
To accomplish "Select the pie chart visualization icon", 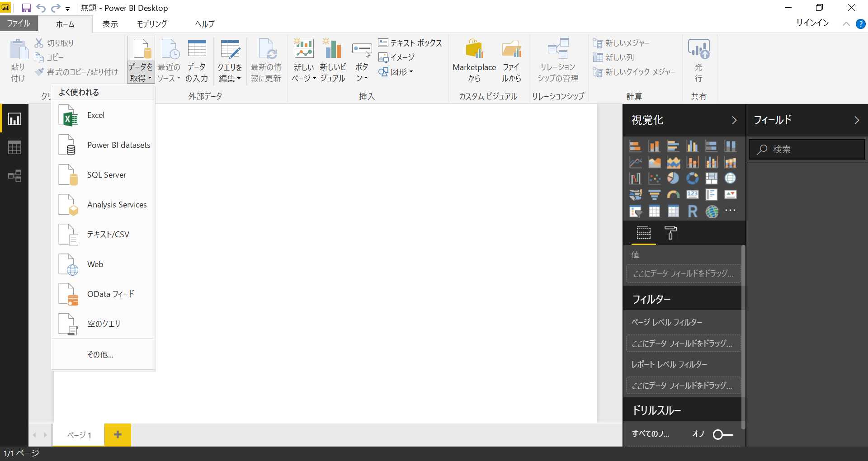I will [x=673, y=178].
